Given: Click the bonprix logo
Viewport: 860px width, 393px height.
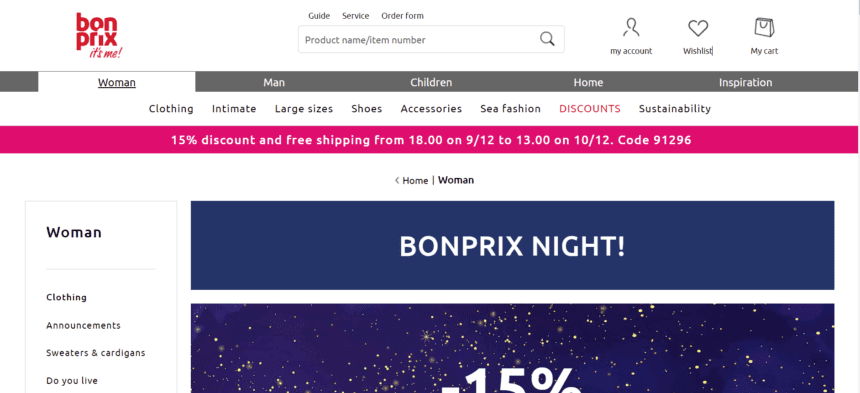Looking at the screenshot, I should [x=99, y=36].
